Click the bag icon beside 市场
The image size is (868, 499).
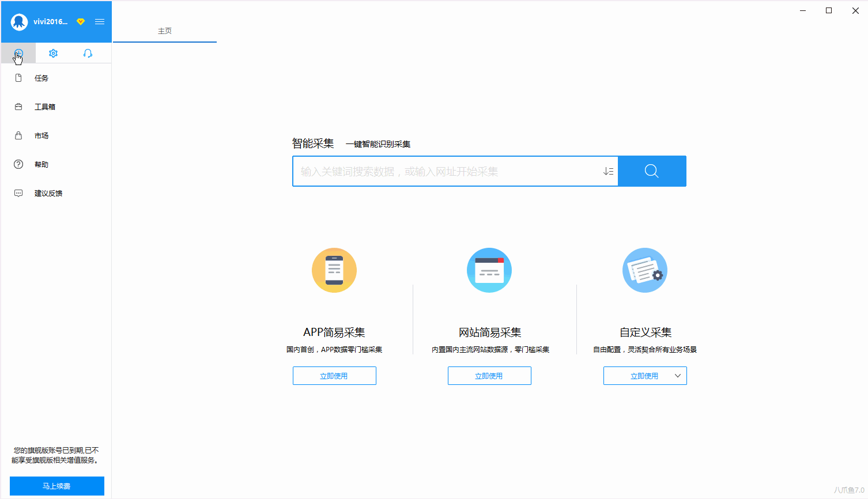[x=18, y=135]
